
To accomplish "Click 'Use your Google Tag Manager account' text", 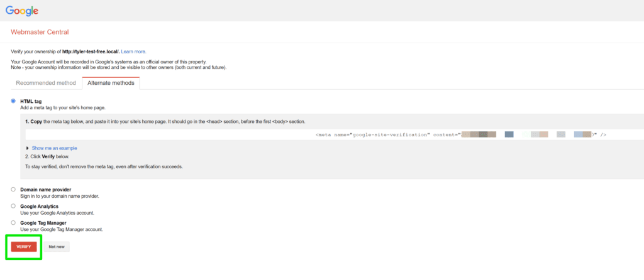I will coord(62,230).
